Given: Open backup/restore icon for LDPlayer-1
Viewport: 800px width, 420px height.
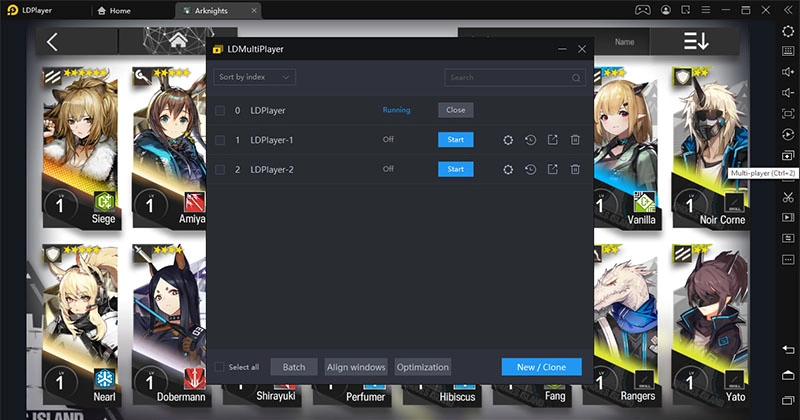Looking at the screenshot, I should pos(531,140).
